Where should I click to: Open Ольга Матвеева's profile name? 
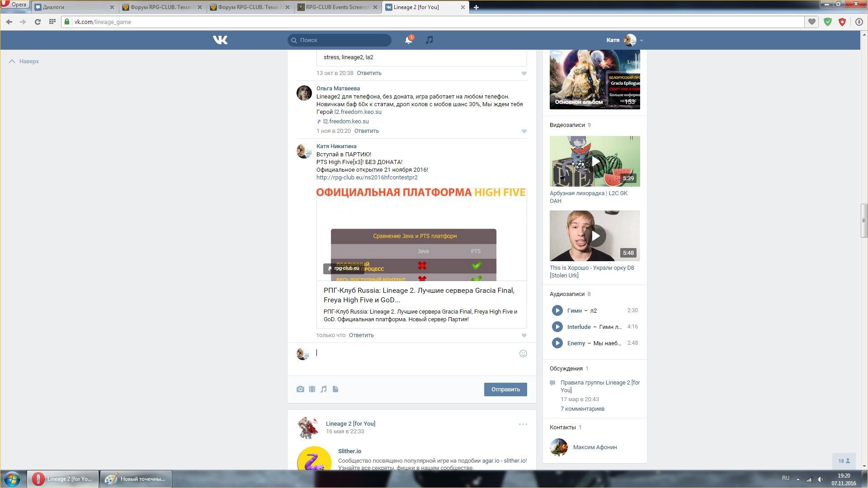pyautogui.click(x=338, y=89)
